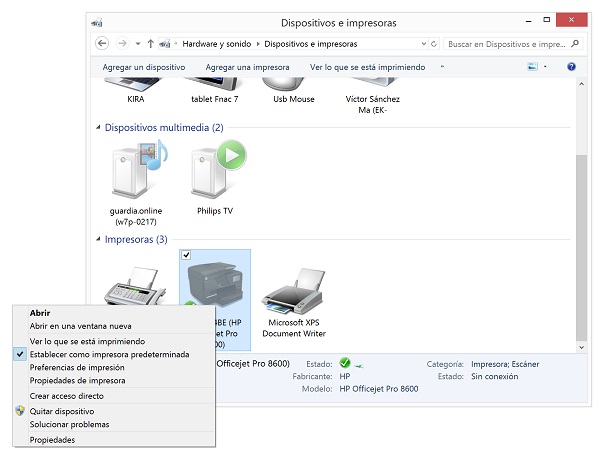This screenshot has height=455, width=600.
Task: Click the change view icon
Action: tap(532, 67)
